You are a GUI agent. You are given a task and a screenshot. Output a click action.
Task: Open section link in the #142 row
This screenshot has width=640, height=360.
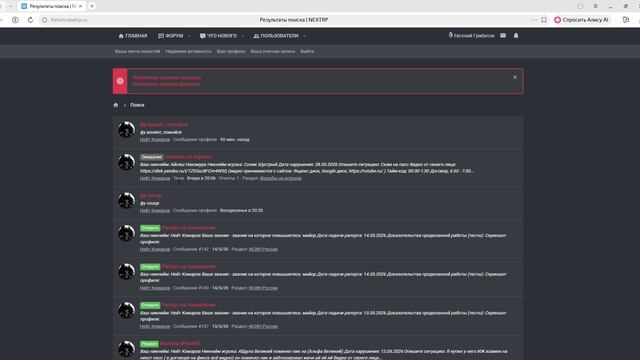point(263,249)
